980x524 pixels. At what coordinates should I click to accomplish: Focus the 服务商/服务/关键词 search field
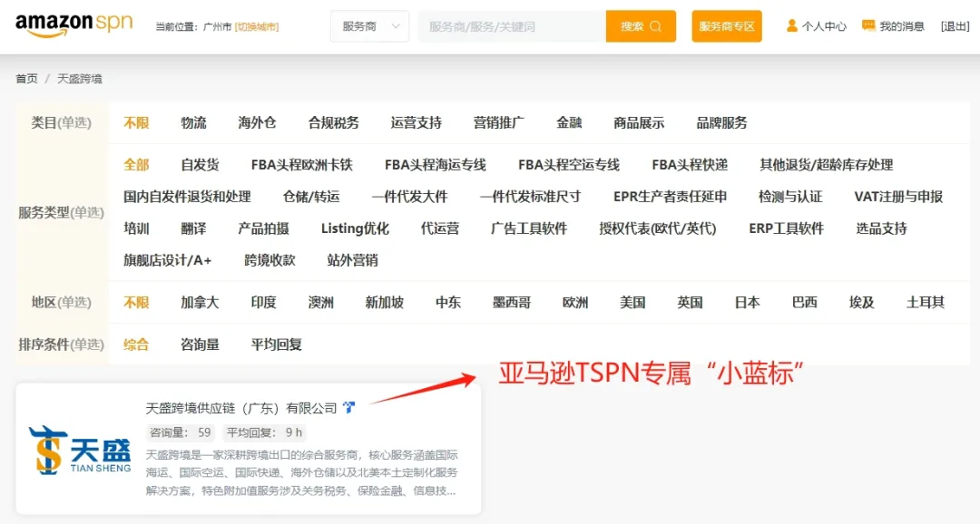pos(512,26)
